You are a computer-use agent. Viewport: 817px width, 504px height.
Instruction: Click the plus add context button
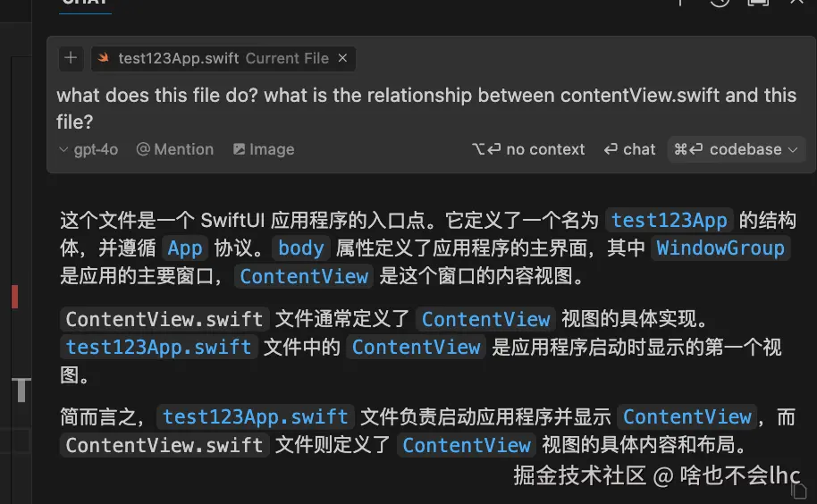tap(72, 58)
